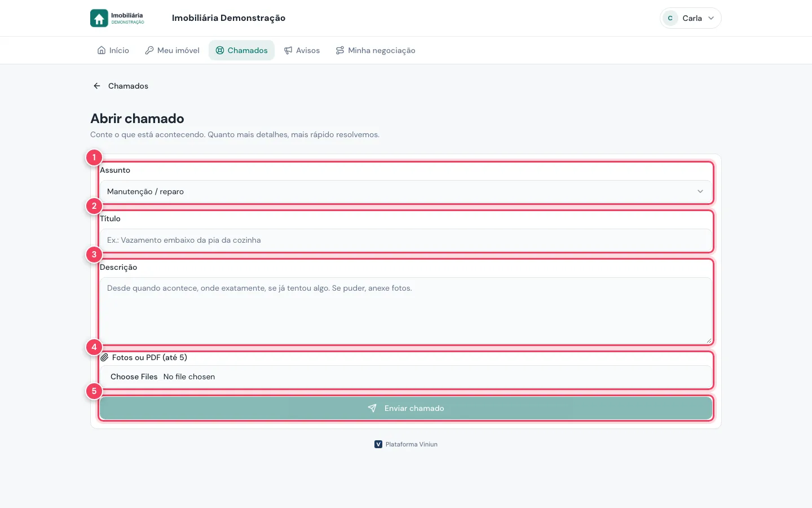Click the Choose Files button
This screenshot has height=508, width=812.
click(x=134, y=376)
